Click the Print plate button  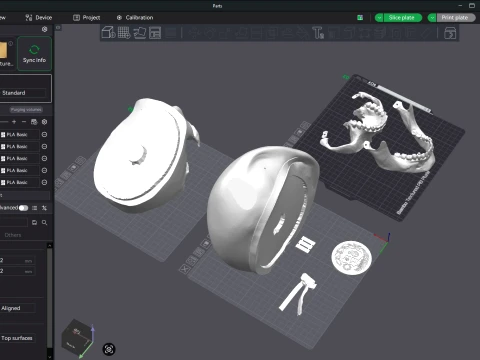(456, 18)
